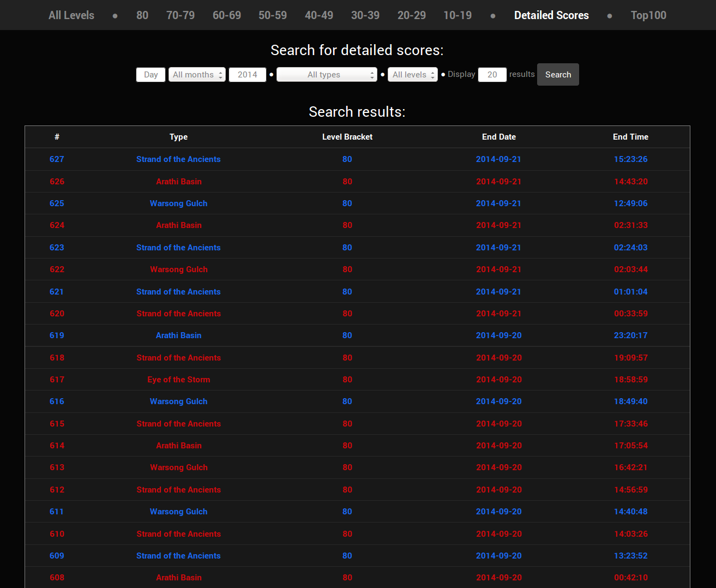Open Warsong Gulch match in row 625
Viewport: 716px width, 588px height.
179,203
